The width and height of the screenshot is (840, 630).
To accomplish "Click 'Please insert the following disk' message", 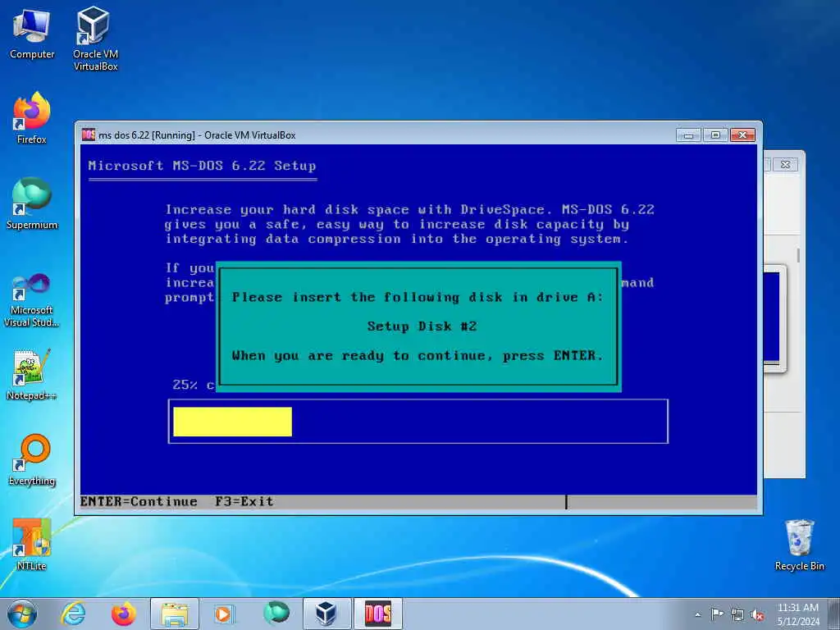I will click(x=418, y=297).
